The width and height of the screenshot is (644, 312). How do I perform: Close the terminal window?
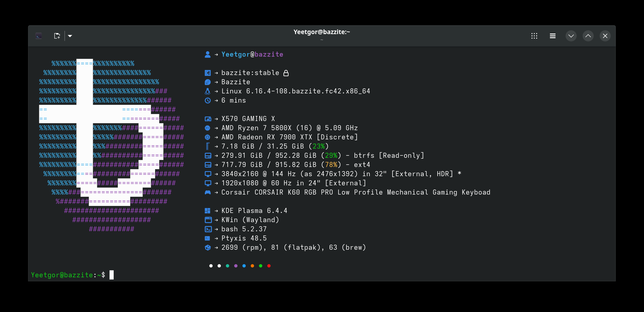point(605,36)
